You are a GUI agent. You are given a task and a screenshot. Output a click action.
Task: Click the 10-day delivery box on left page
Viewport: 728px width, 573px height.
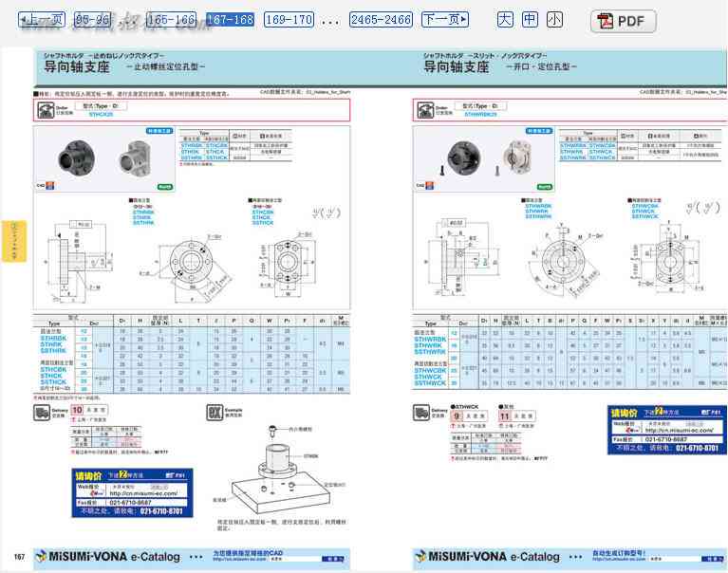pyautogui.click(x=88, y=410)
